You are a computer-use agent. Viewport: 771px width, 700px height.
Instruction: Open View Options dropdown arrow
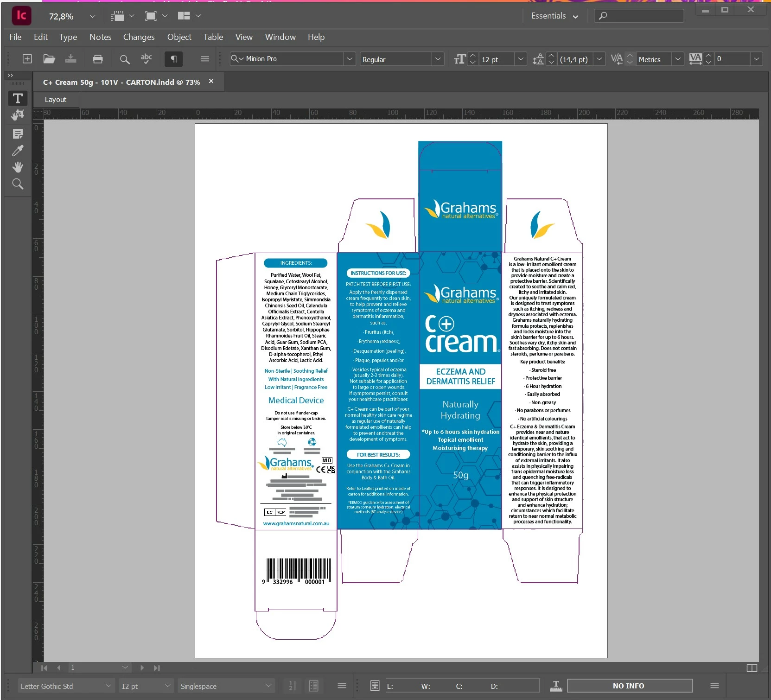coord(132,16)
